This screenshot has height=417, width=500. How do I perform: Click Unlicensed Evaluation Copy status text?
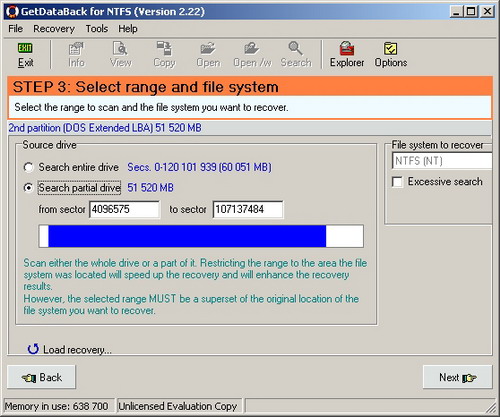(x=178, y=406)
